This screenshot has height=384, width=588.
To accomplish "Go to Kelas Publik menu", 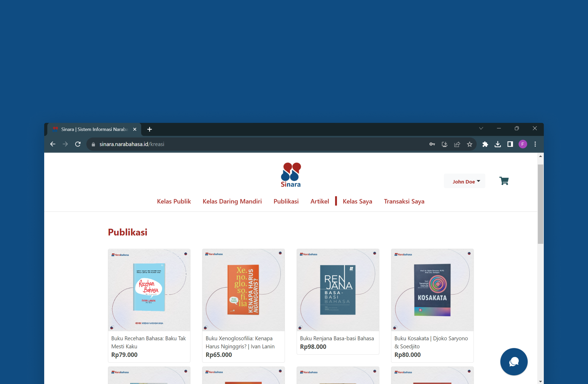I will (174, 201).
